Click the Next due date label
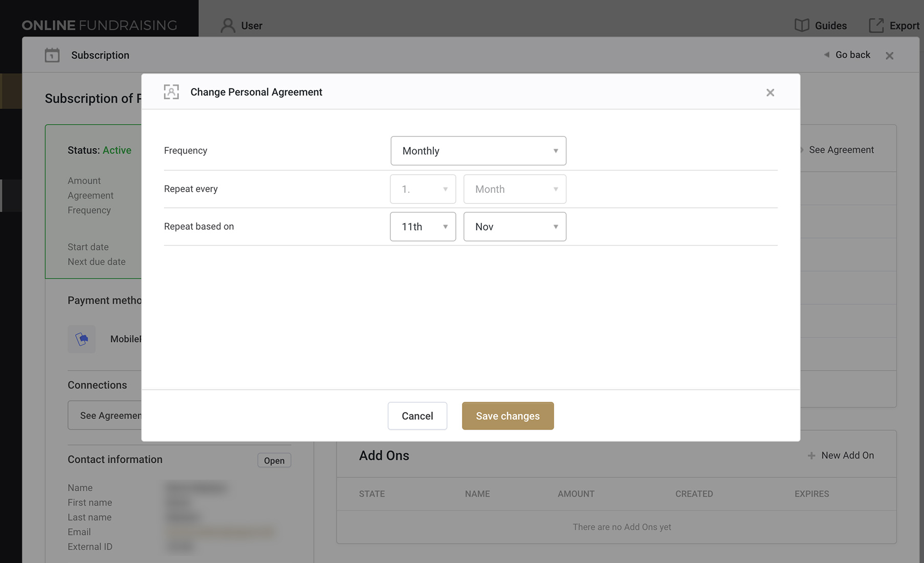 96,262
